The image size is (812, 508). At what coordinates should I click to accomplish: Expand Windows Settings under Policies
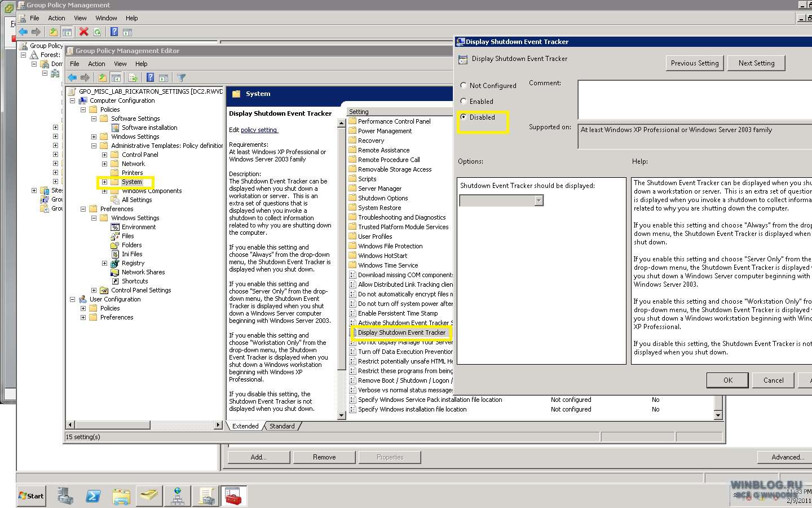click(x=94, y=137)
